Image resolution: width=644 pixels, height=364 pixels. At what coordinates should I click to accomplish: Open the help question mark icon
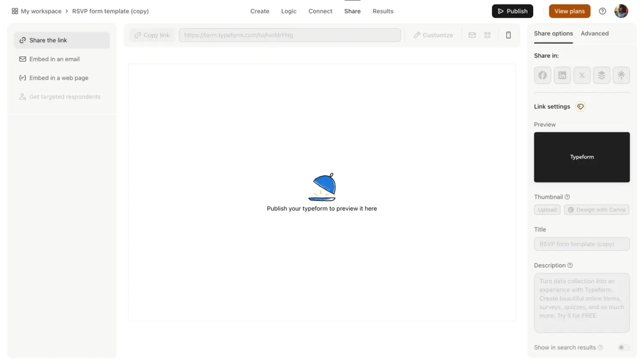[602, 11]
